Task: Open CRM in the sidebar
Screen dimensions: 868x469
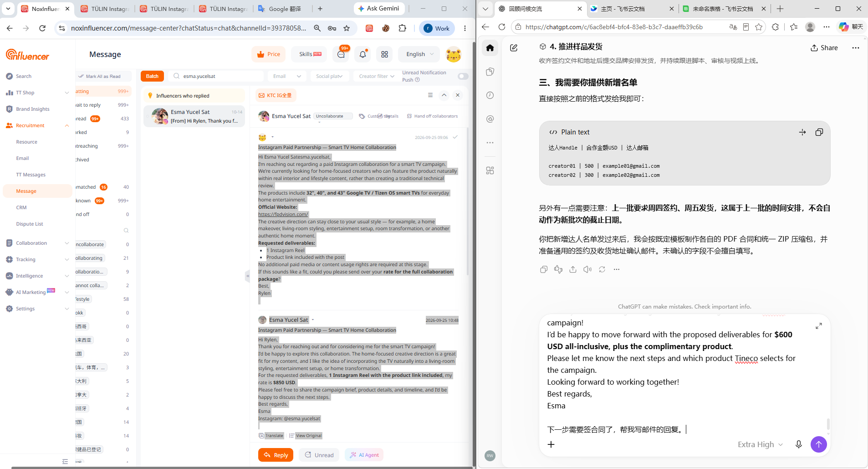Action: 21,207
